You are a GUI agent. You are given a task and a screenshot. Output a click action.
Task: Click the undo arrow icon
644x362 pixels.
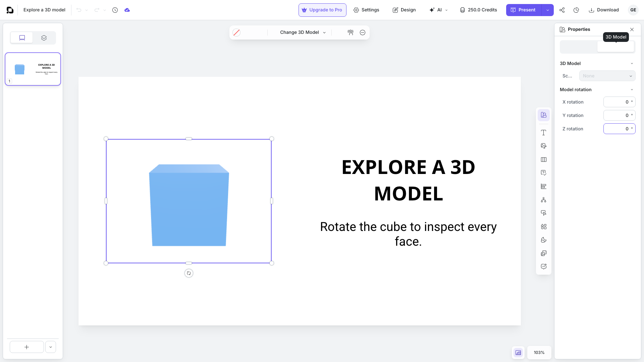[x=79, y=10]
